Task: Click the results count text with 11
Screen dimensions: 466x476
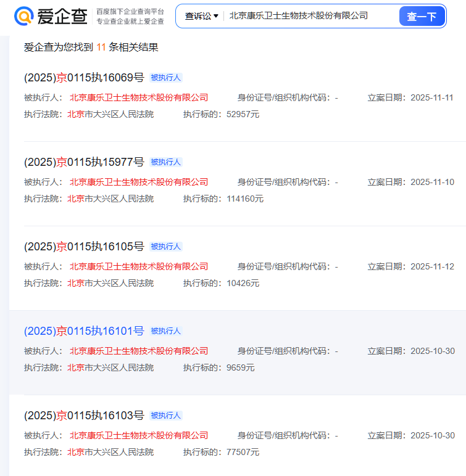Action: click(x=91, y=47)
